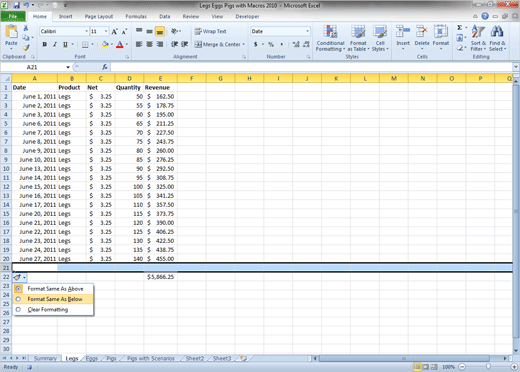Toggle Wrap Text

click(211, 31)
